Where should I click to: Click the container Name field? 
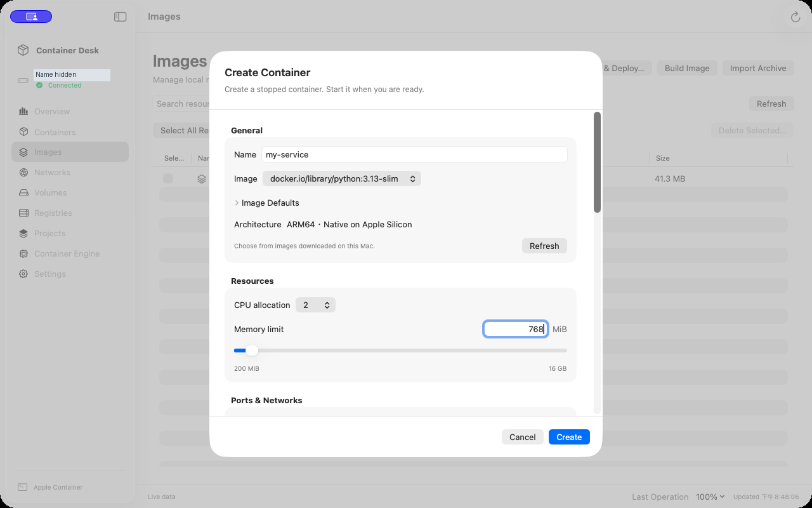tap(414, 154)
